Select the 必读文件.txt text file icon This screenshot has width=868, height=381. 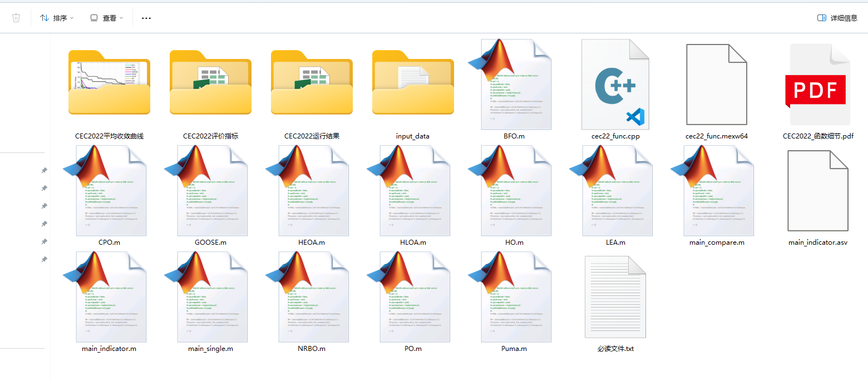tap(615, 297)
